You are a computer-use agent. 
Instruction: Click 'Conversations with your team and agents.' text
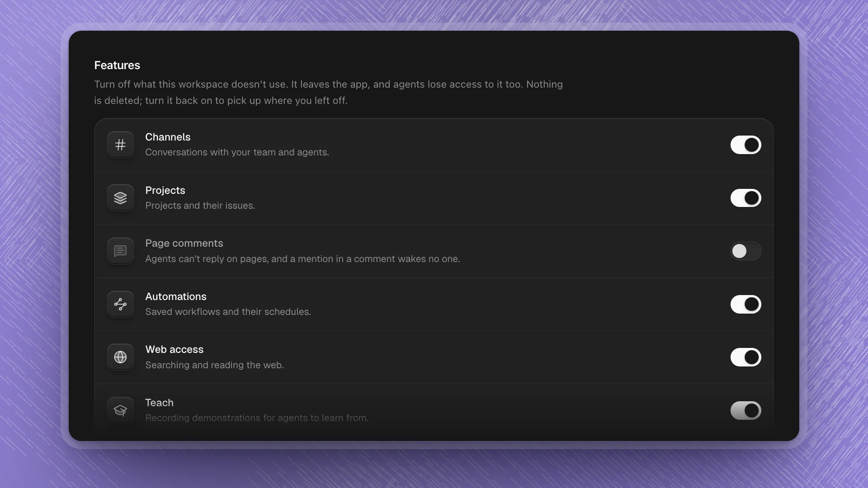237,152
